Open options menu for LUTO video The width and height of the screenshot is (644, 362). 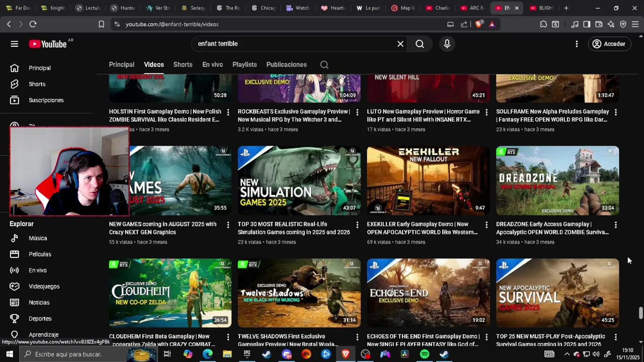click(487, 112)
